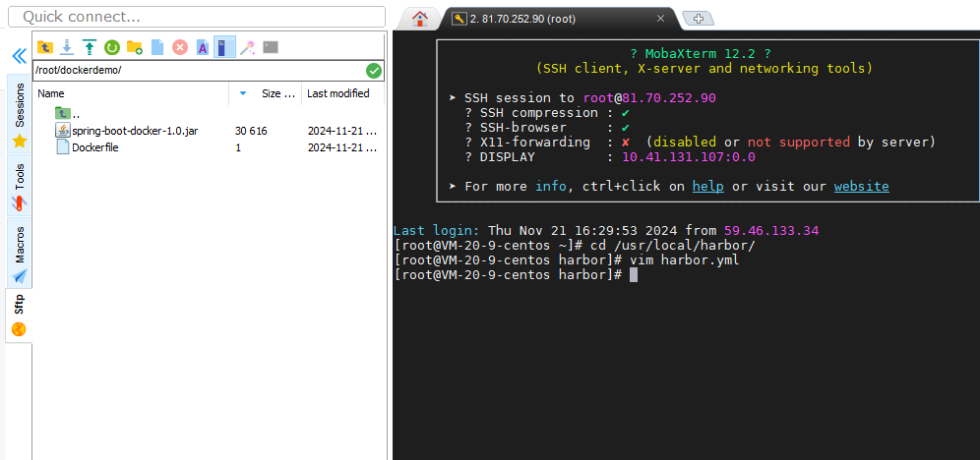Screen dimensions: 980x460
Task: Open a new tab with plus button
Action: 699,19
